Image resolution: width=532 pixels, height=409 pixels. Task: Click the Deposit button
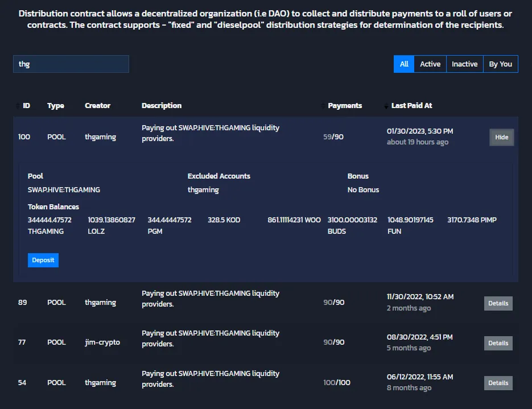coord(43,260)
